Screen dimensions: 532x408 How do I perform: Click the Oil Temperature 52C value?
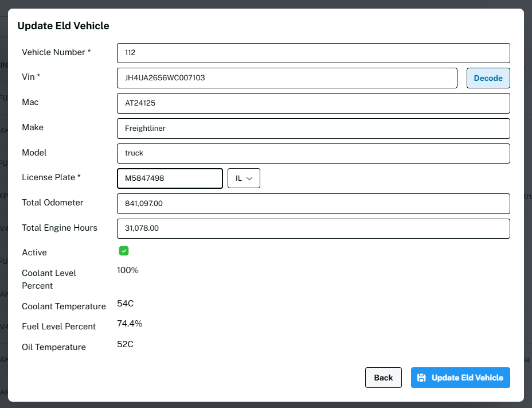point(125,344)
